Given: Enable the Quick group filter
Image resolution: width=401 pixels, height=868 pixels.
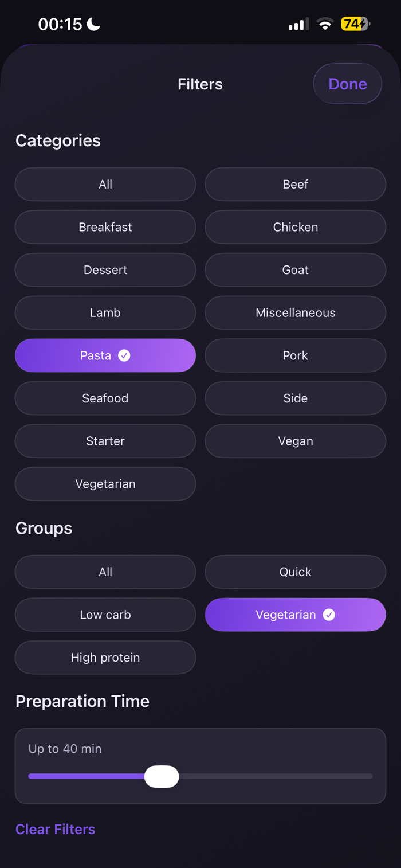Looking at the screenshot, I should pos(295,572).
